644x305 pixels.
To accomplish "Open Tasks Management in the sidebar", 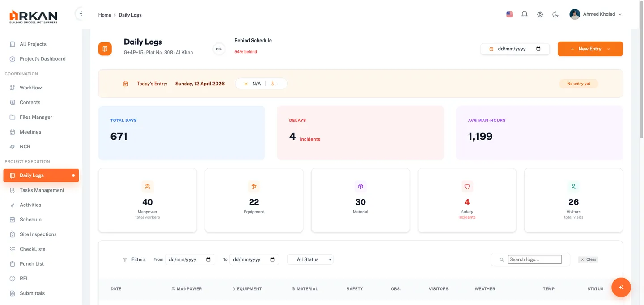I will point(42,190).
